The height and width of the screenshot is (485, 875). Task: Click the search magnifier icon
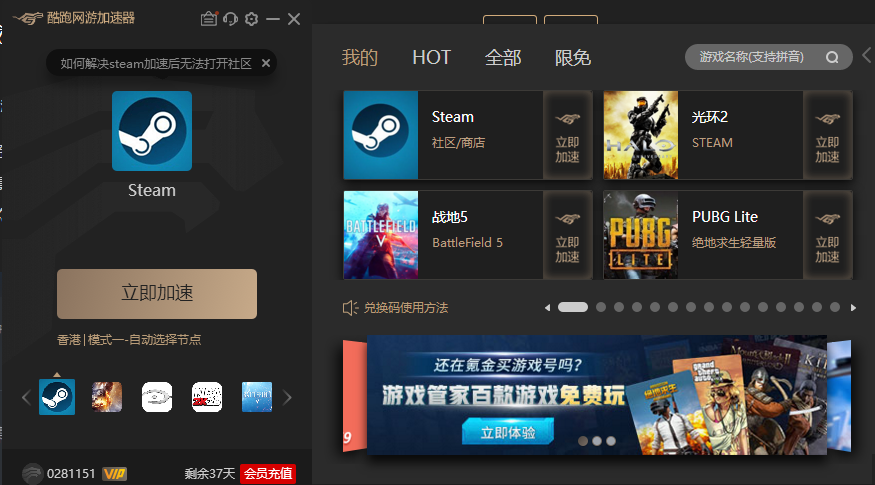coord(832,57)
